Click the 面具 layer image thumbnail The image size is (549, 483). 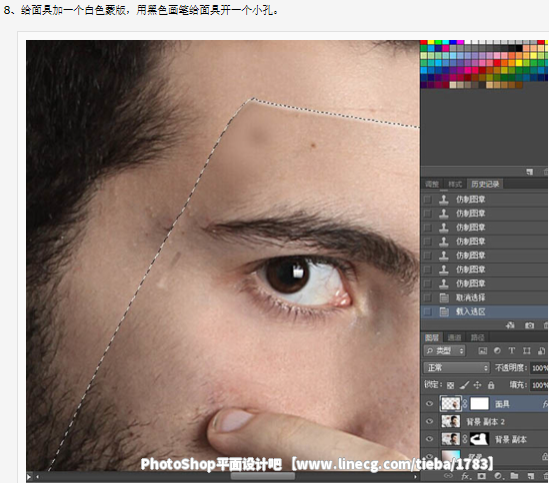(451, 404)
